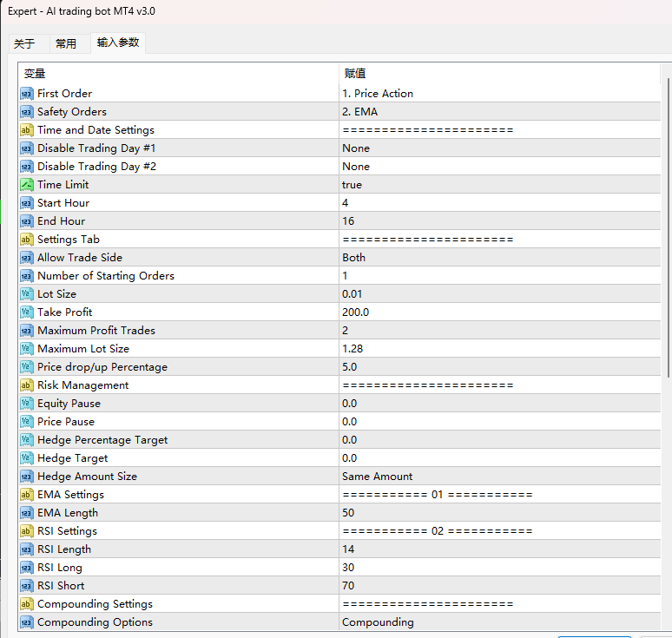Edit the Equity Pause value 0.0

[500, 403]
